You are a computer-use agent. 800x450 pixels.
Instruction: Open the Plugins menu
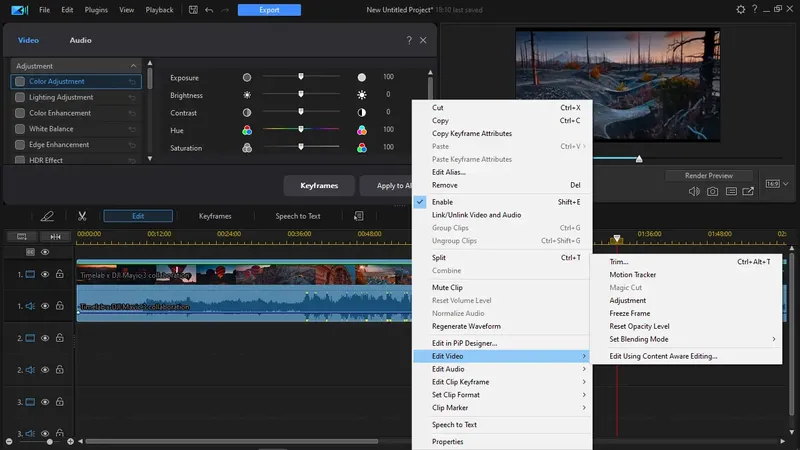(96, 10)
